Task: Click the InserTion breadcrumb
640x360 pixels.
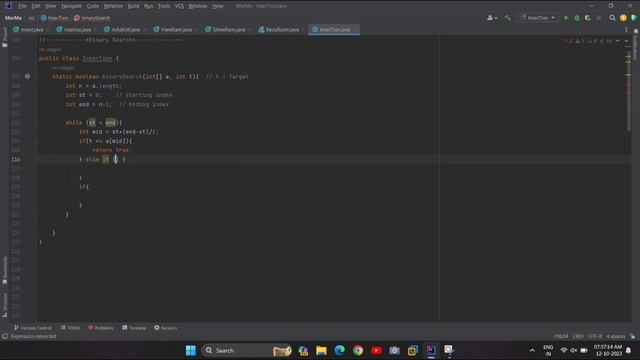Action: pyautogui.click(x=55, y=18)
